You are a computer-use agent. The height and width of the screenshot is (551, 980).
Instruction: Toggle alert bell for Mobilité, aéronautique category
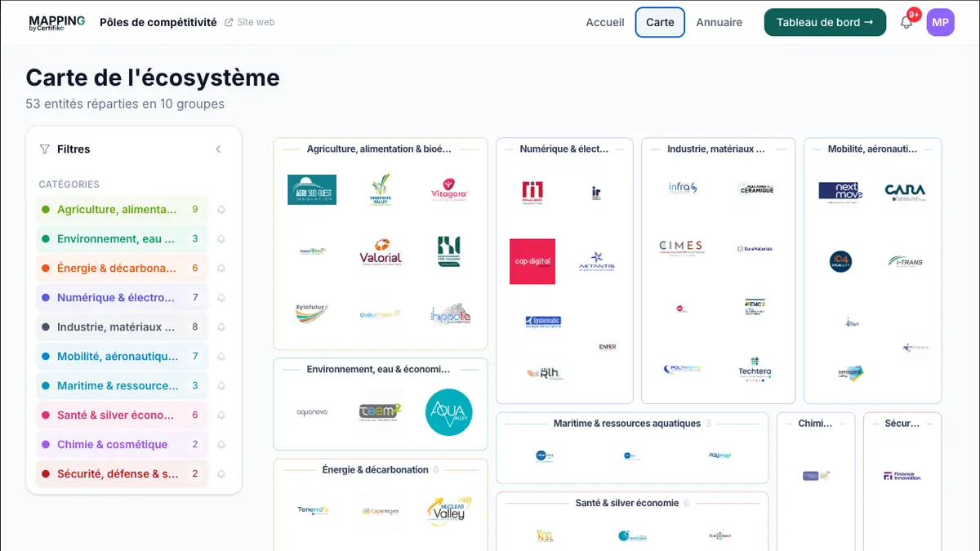tap(221, 357)
